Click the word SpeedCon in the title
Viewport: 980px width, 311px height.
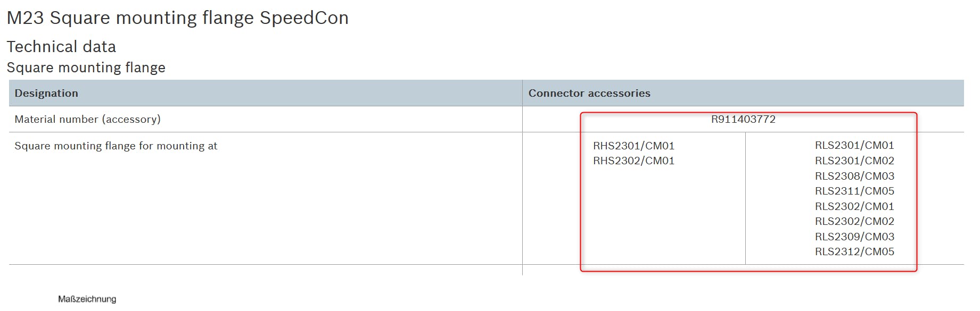304,18
